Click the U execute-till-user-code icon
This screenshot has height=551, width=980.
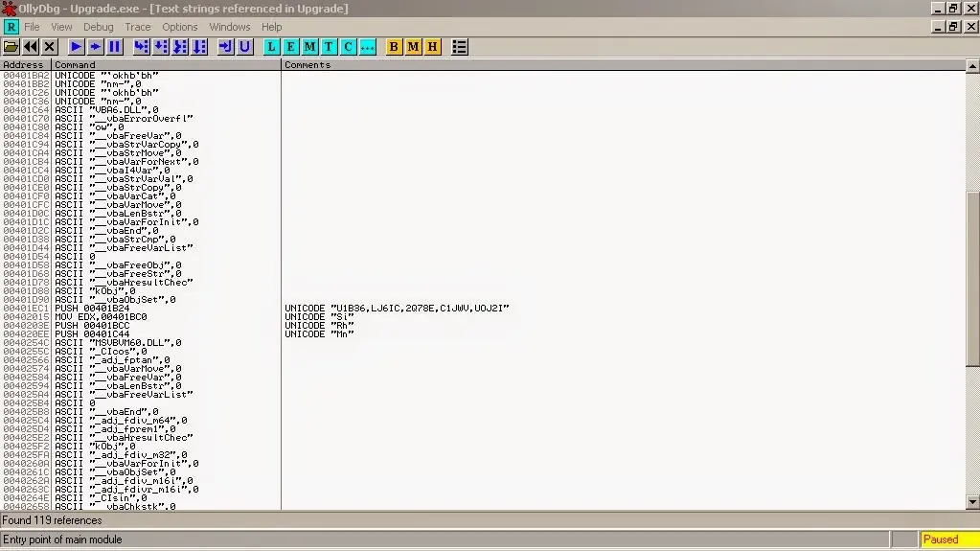(245, 47)
